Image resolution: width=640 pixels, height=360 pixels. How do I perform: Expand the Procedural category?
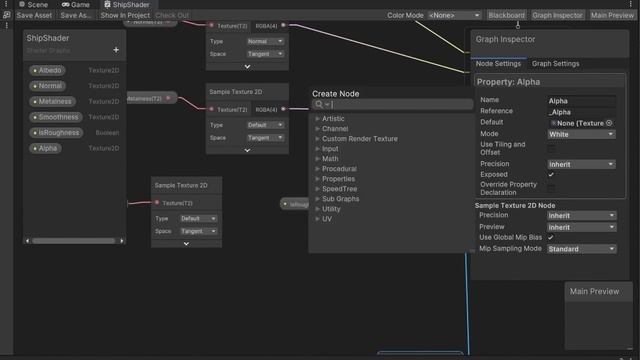pos(317,169)
